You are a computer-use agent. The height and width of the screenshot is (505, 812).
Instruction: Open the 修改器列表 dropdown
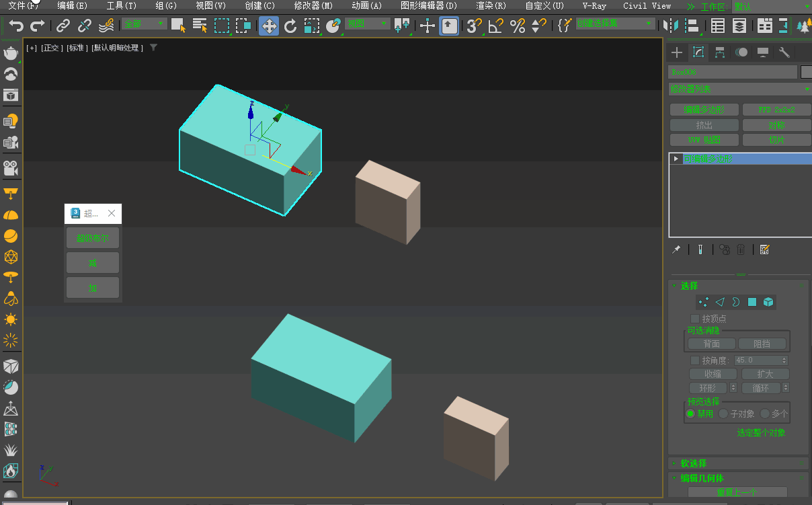tap(739, 89)
